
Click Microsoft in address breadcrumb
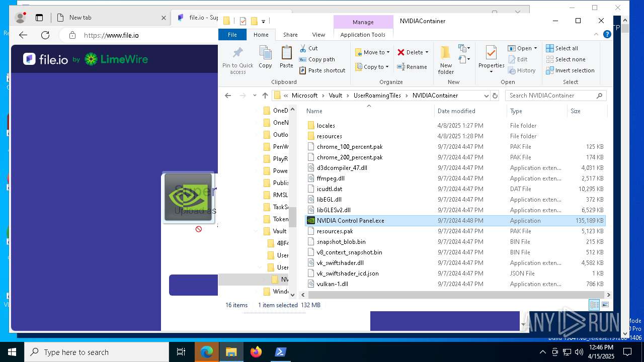[305, 96]
